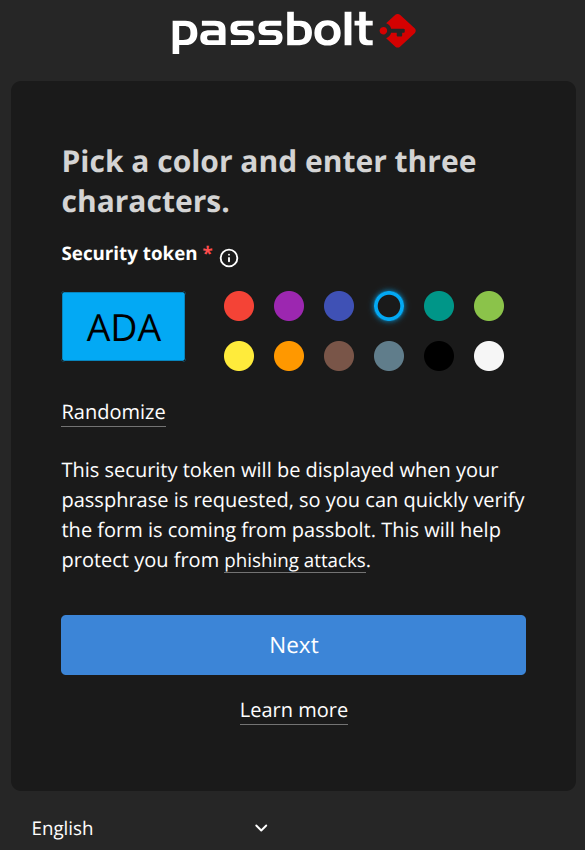Screen dimensions: 585x850
Task: Select the purple security token color
Action: (x=289, y=306)
